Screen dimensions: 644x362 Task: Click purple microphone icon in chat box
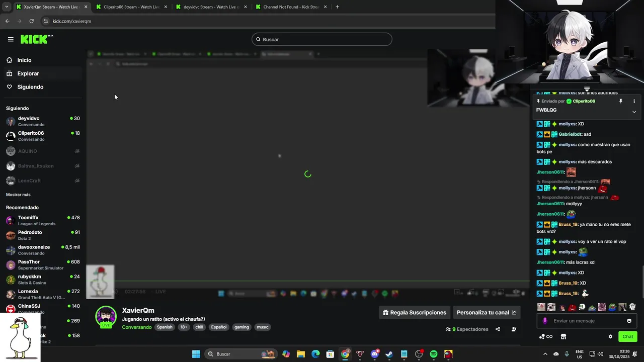545,321
